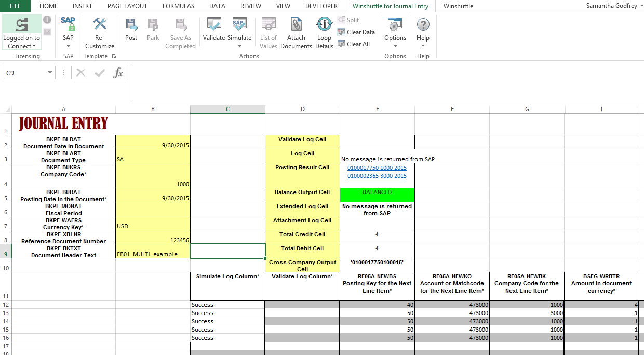Switch to the DATA tab

[x=217, y=6]
